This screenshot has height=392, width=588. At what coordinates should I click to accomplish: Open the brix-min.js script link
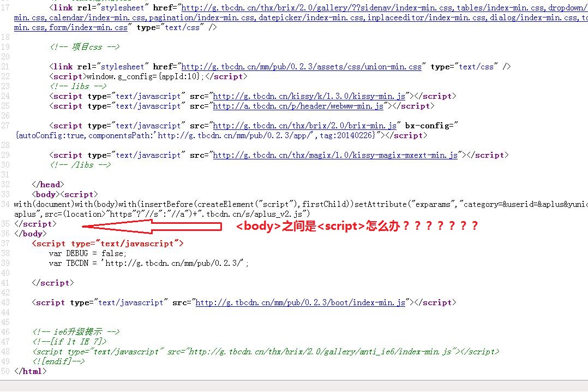(x=304, y=126)
